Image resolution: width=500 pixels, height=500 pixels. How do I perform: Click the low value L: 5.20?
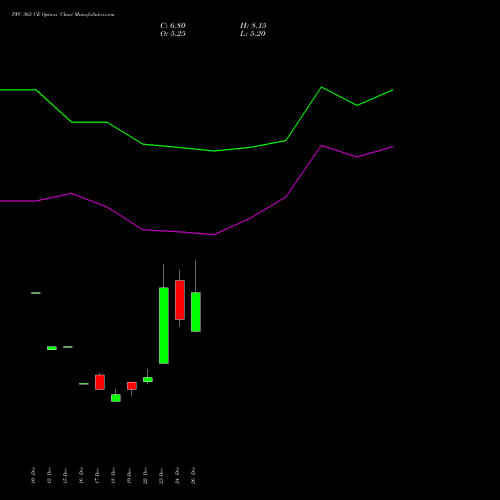point(253,34)
